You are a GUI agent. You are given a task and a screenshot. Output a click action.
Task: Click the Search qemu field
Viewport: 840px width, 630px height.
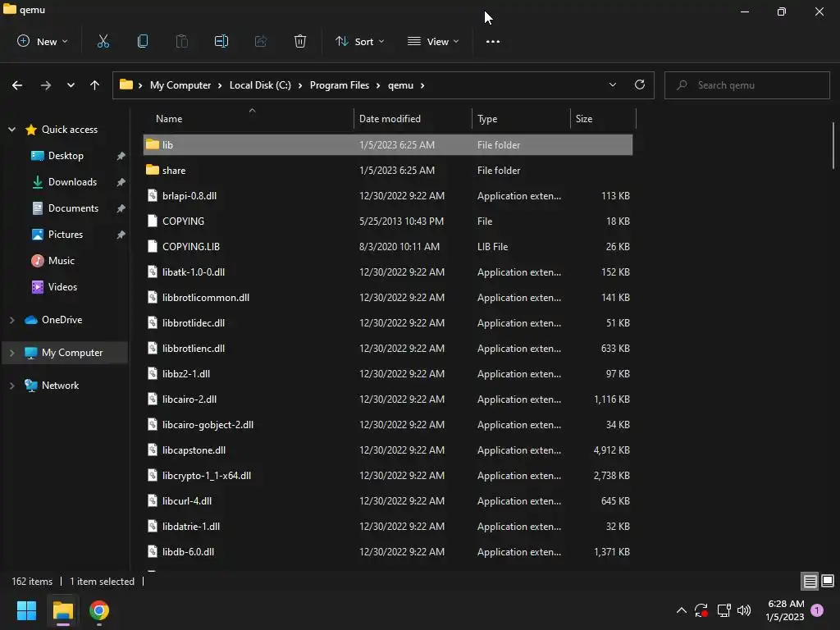coord(746,85)
